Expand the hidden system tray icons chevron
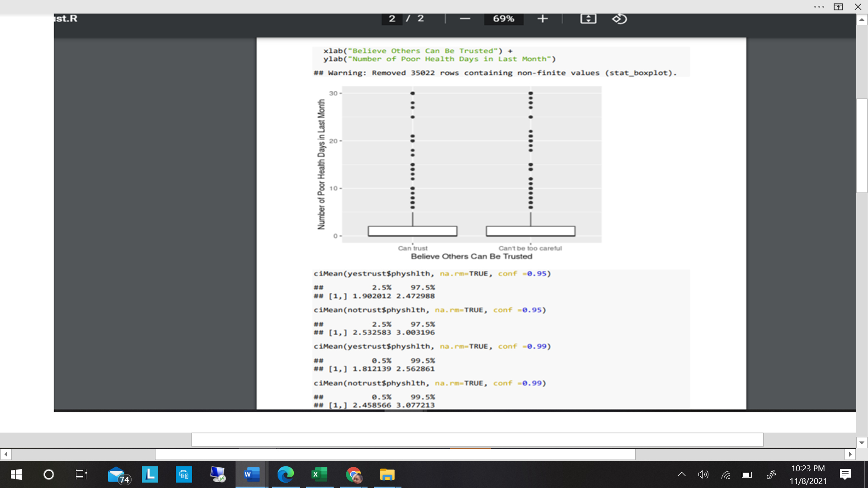 [x=682, y=474]
